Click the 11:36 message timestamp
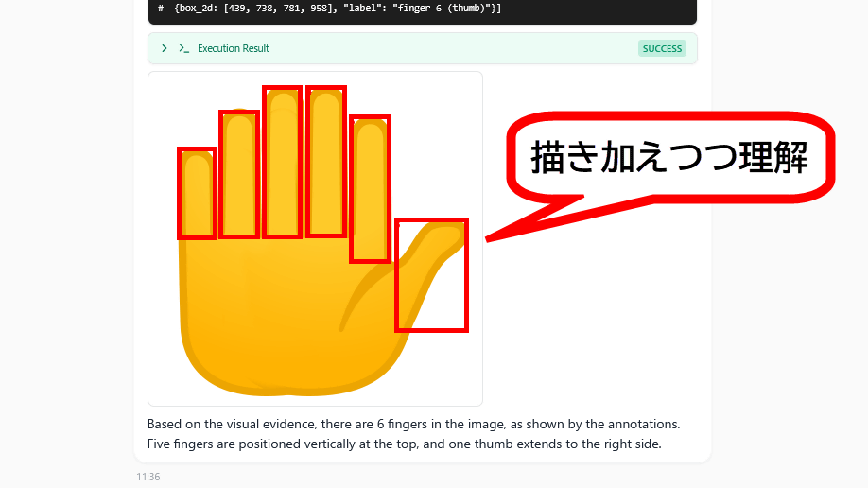The image size is (868, 488). click(148, 477)
